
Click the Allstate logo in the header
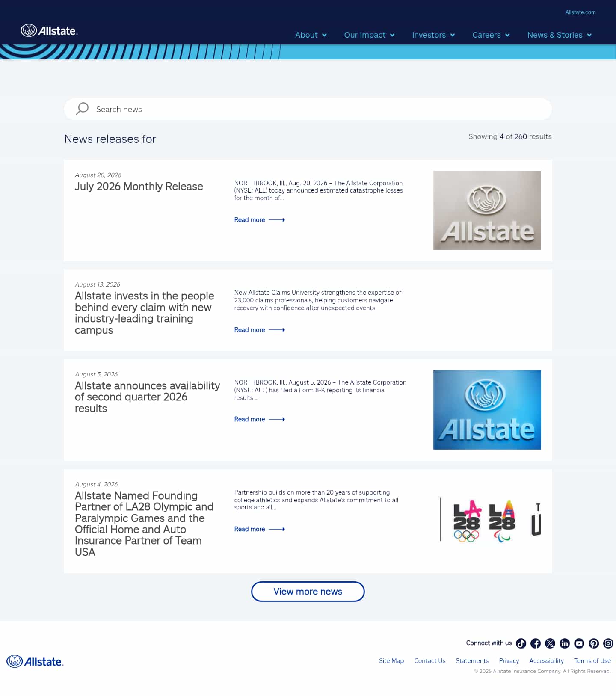(49, 31)
